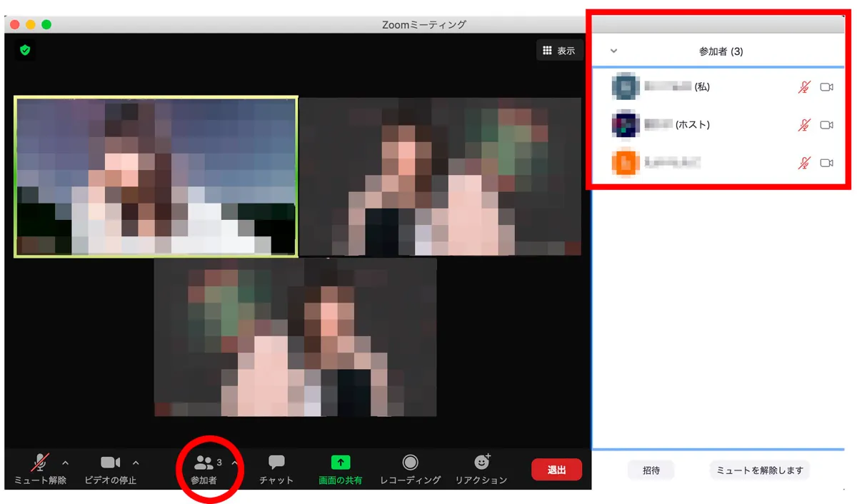Click ミュートを解除します button in participants panel
This screenshot has width=857, height=504.
point(759,470)
